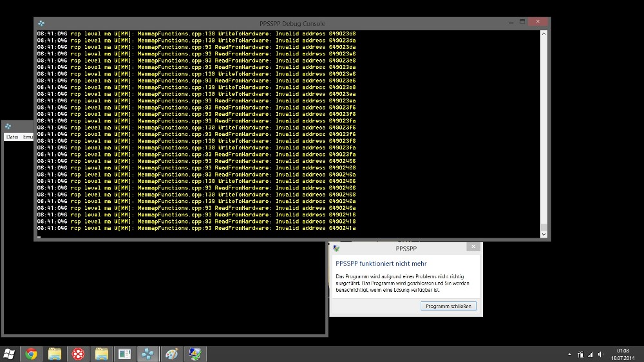Click the PPSSPP Debug Console title bar icon

pos(41,23)
